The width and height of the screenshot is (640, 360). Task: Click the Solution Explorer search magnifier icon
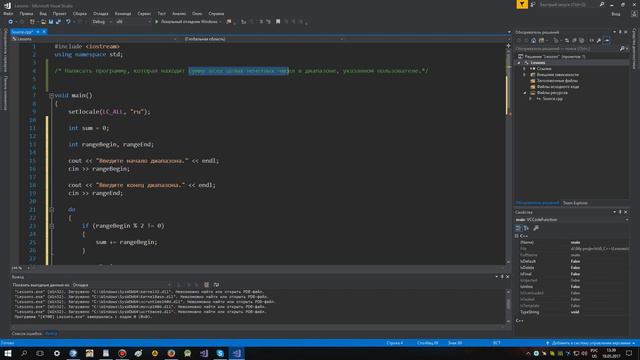click(622, 49)
